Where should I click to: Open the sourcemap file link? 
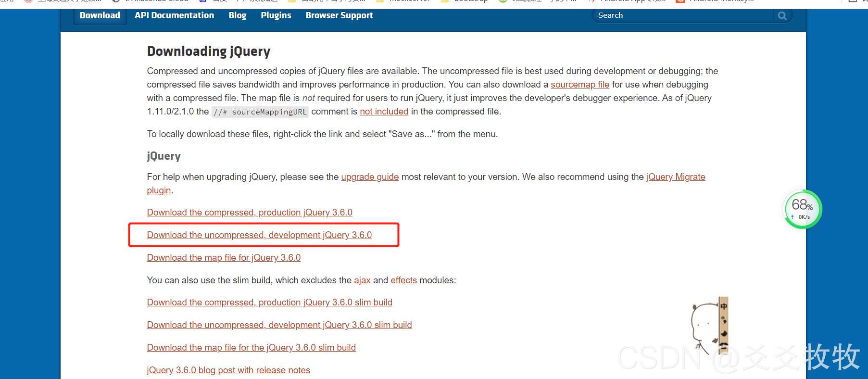(580, 85)
